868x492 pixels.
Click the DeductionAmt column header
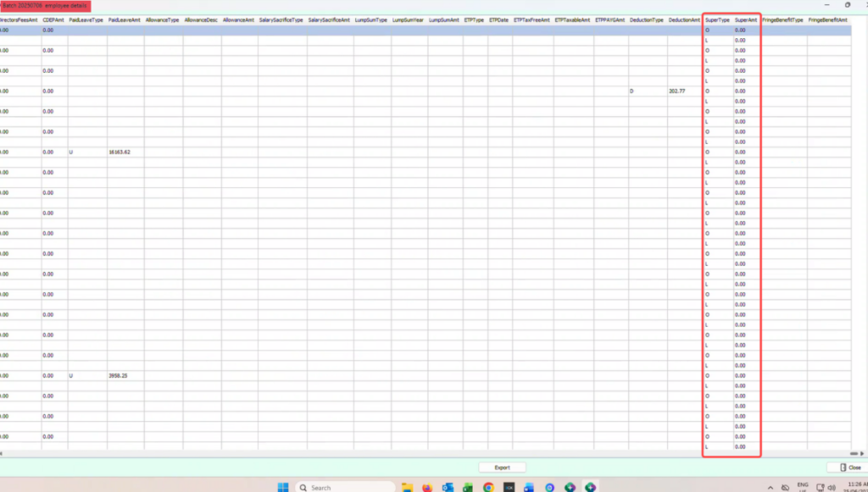(x=684, y=20)
